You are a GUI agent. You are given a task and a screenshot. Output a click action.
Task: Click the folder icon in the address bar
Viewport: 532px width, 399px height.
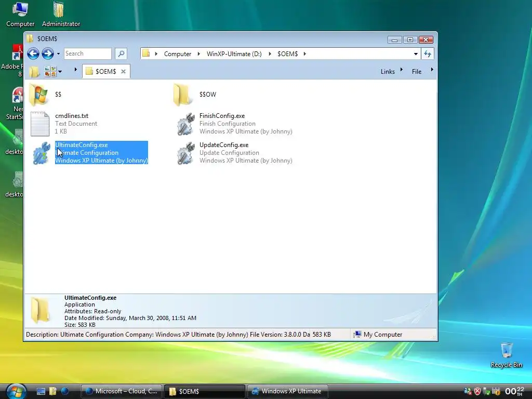146,54
